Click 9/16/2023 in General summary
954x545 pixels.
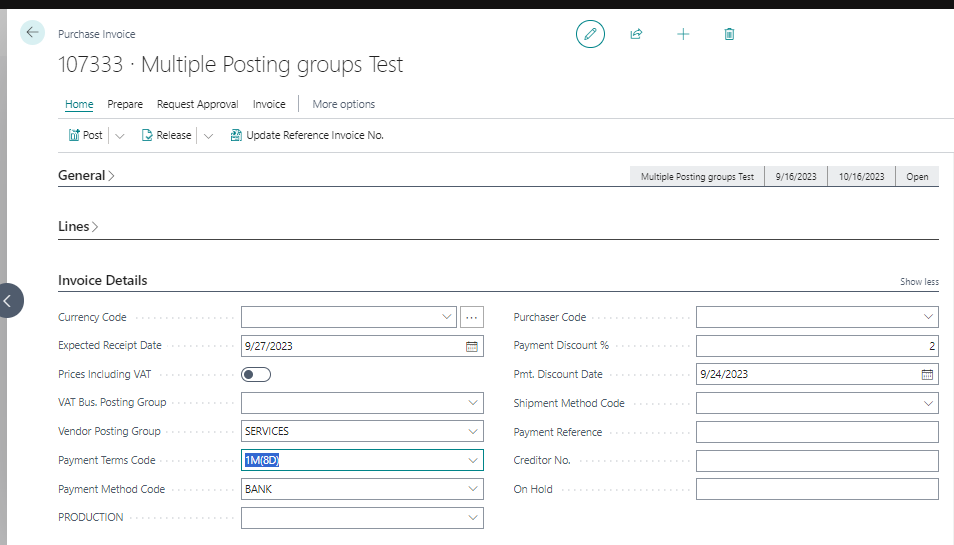pyautogui.click(x=796, y=176)
